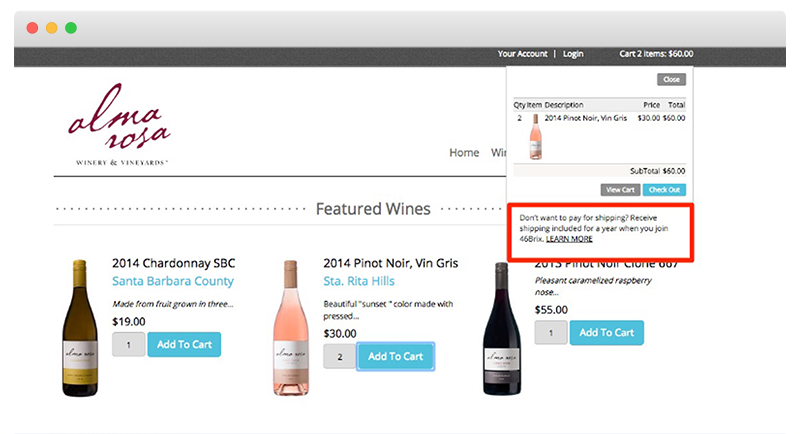800x434 pixels.
Task: Click the Chardonnay quantity field
Action: pos(129,345)
